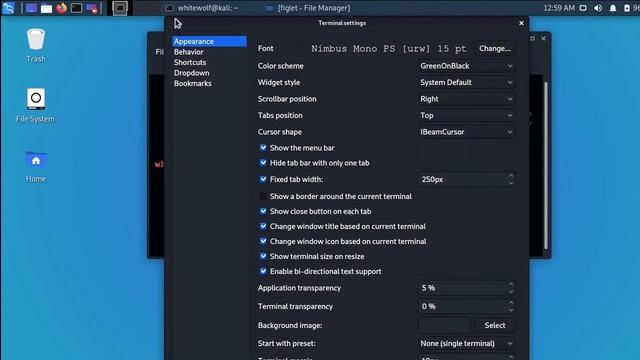
Task: Open the Cursor shape dropdown
Action: tap(466, 132)
